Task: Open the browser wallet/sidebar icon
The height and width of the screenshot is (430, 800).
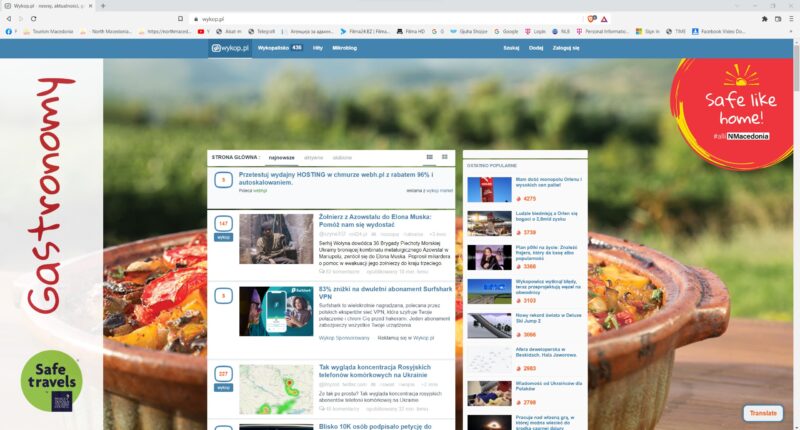Action: [778, 19]
